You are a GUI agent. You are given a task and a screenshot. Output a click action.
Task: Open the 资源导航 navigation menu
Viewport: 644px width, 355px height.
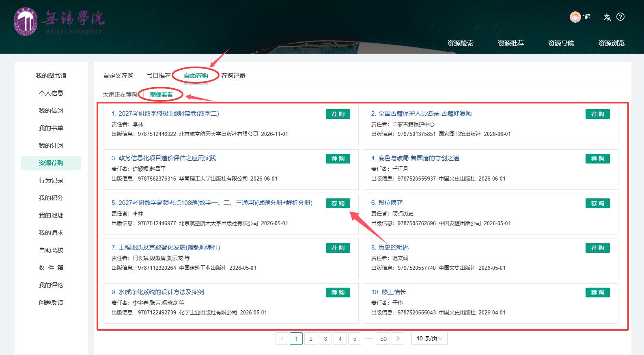[561, 43]
